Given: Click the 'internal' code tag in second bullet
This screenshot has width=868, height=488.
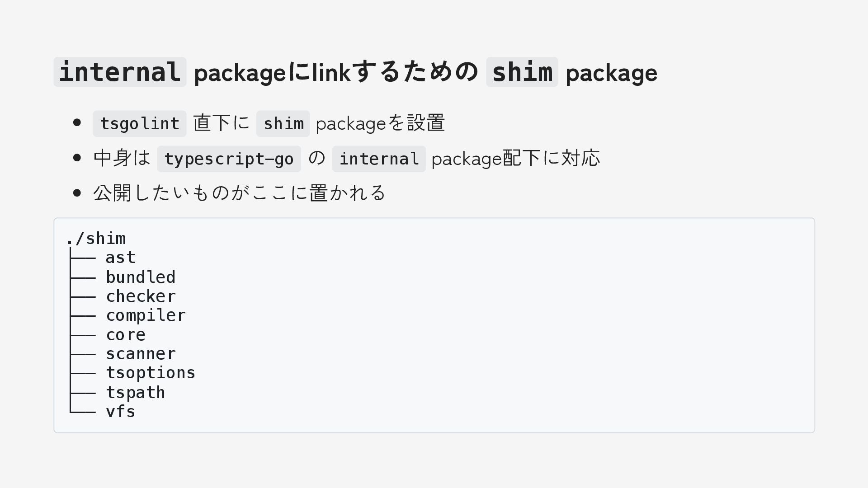Looking at the screenshot, I should pyautogui.click(x=379, y=159).
